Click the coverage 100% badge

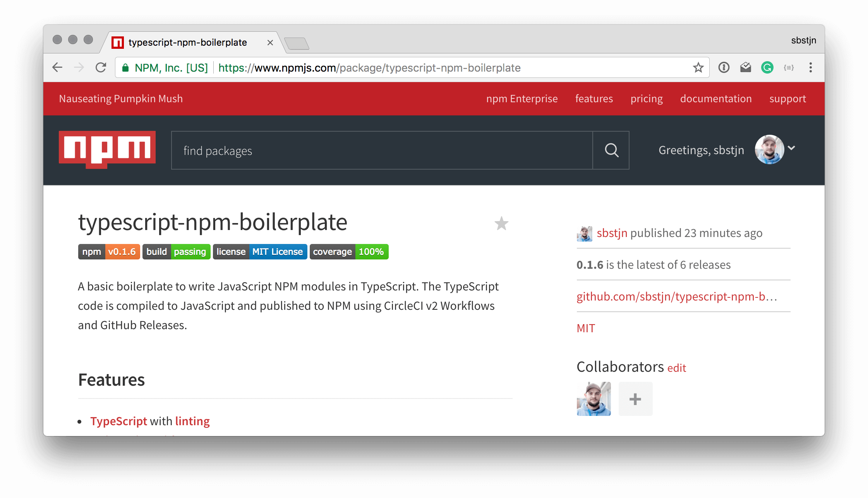click(x=348, y=252)
